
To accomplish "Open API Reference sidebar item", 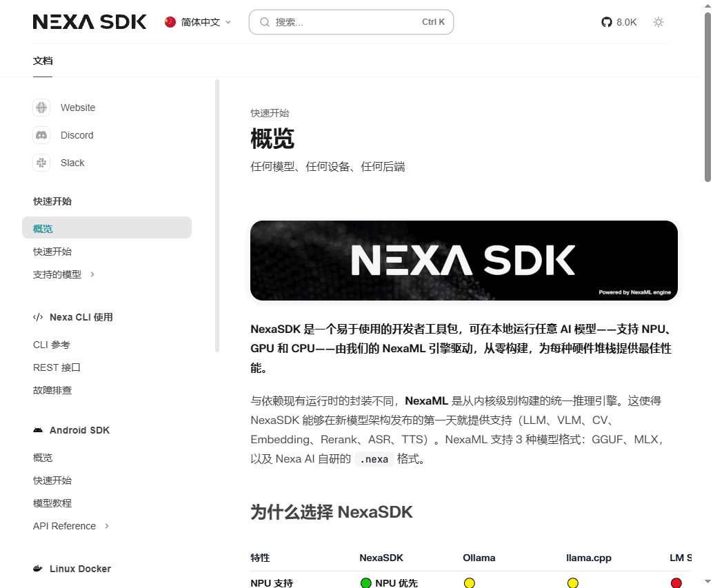I will pyautogui.click(x=65, y=526).
